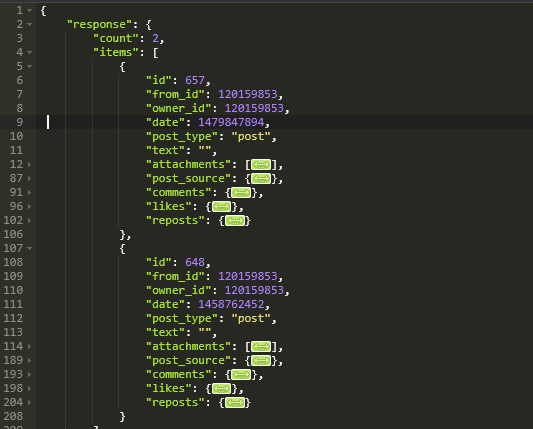Expand the fold arrow on line 193
Viewport: 533px width, 429px height.
point(30,374)
